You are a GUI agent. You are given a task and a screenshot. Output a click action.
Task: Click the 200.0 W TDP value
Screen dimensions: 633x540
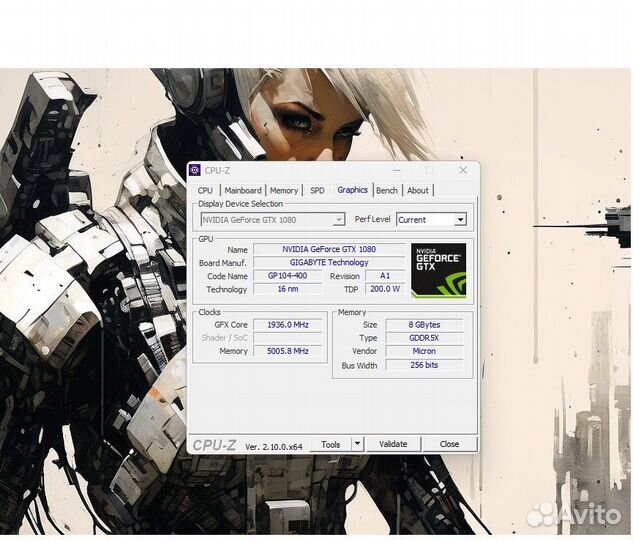pyautogui.click(x=385, y=289)
